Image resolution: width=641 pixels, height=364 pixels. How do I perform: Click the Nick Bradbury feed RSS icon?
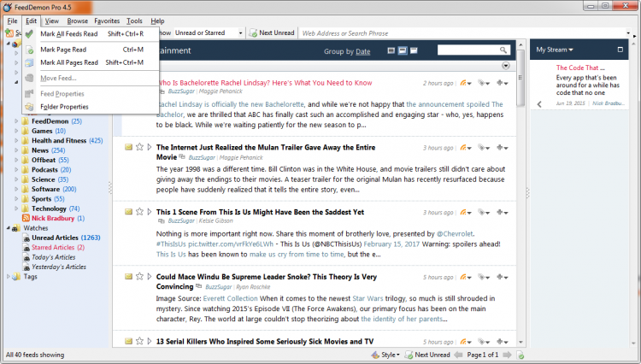coord(26,218)
